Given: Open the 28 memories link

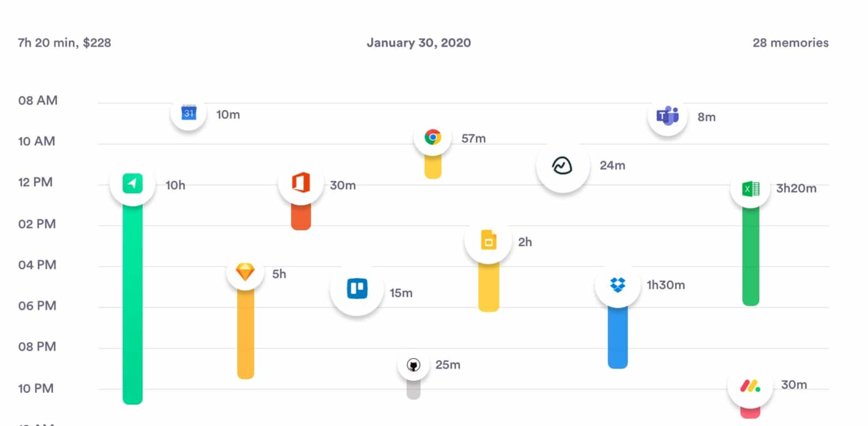Looking at the screenshot, I should click(790, 42).
